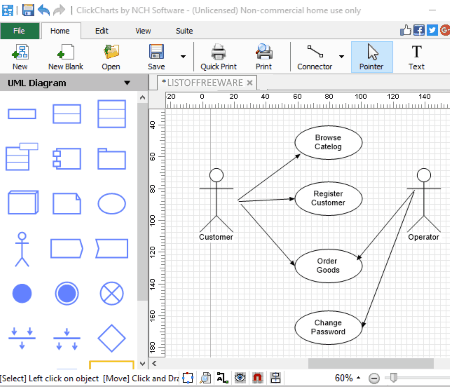Select the Operator actor figure

point(424,200)
